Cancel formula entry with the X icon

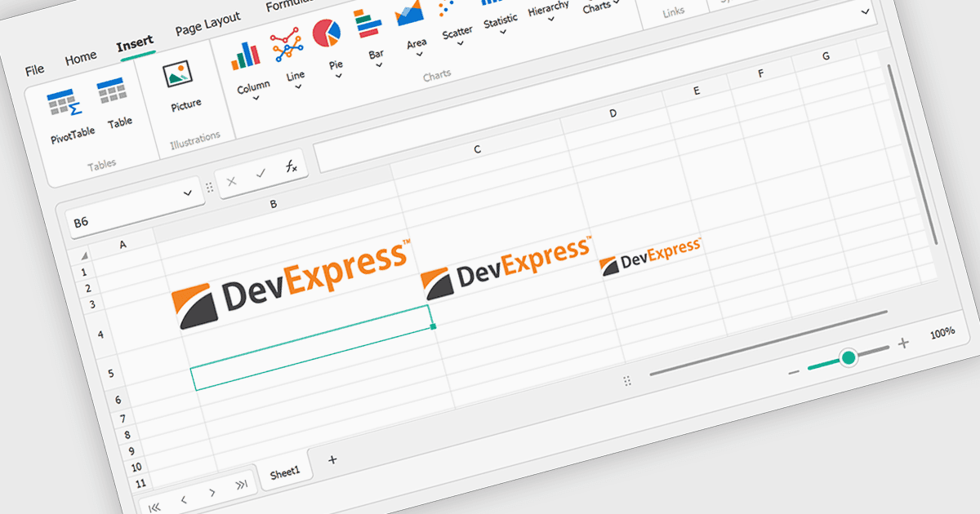(x=231, y=181)
